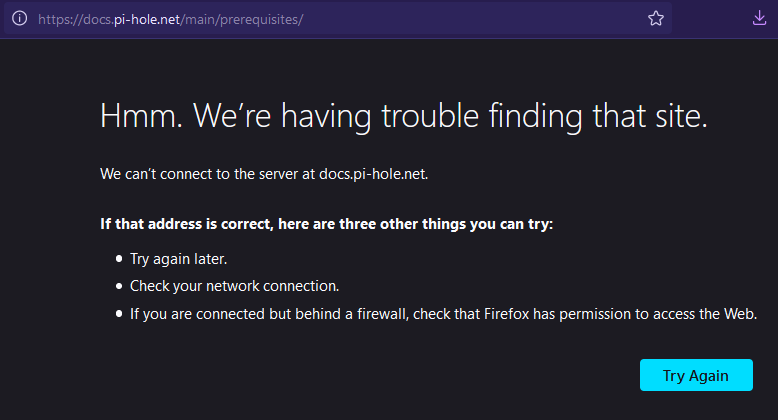Viewport: 778px width, 420px height.
Task: Focus the address bar URL text
Action: (x=170, y=19)
